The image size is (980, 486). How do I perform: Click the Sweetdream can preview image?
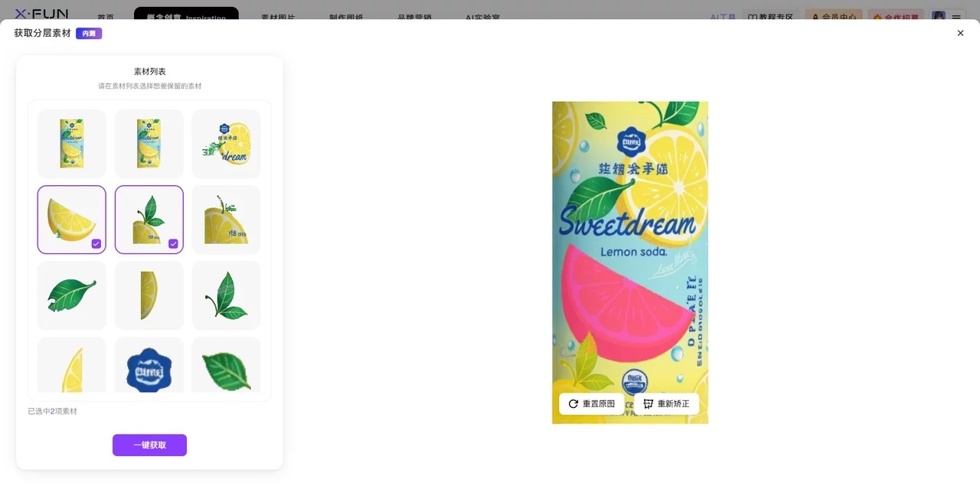coord(630,263)
